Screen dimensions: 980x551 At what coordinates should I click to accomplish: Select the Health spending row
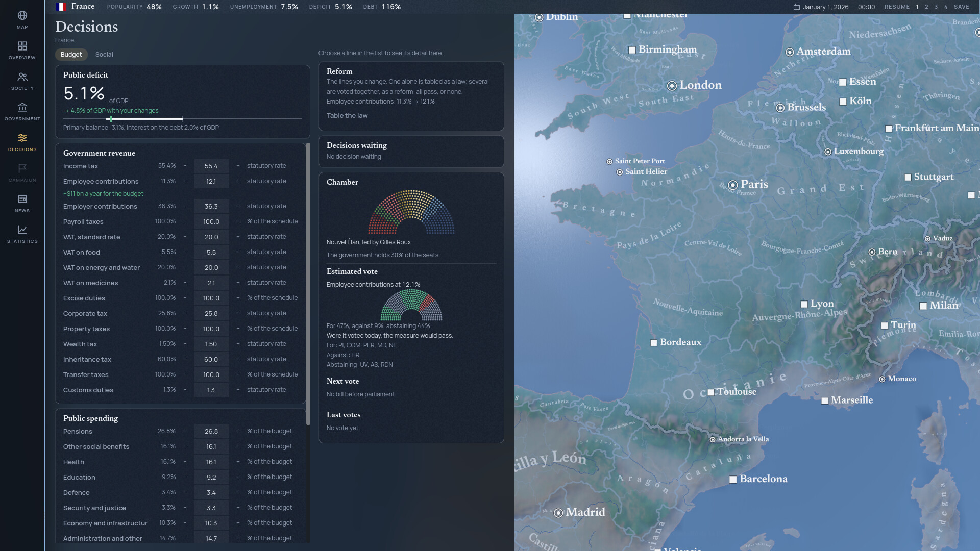pos(181,462)
